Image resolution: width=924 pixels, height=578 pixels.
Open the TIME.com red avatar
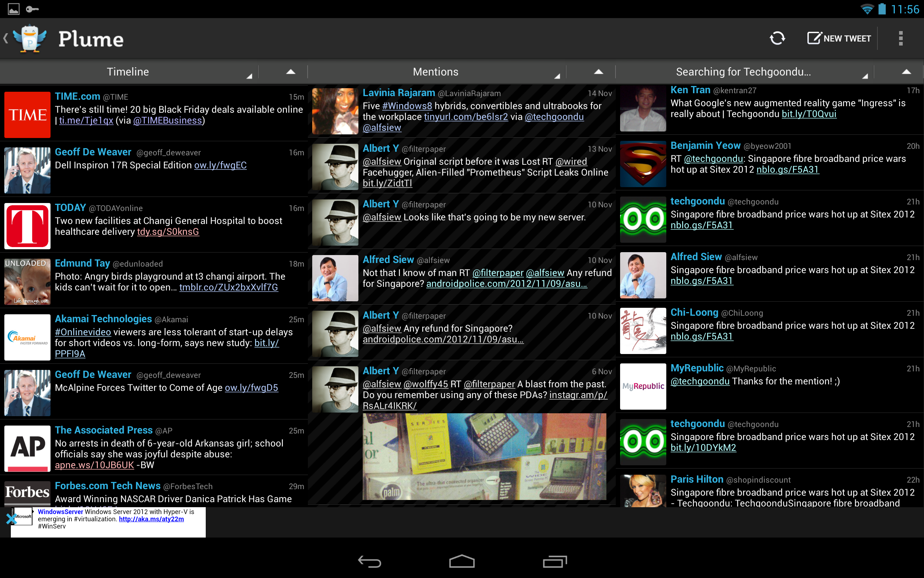(27, 115)
